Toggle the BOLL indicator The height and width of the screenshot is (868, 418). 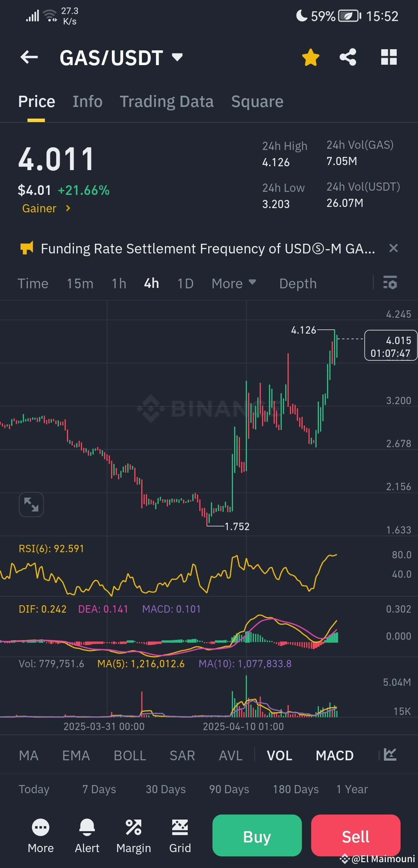[x=130, y=756]
